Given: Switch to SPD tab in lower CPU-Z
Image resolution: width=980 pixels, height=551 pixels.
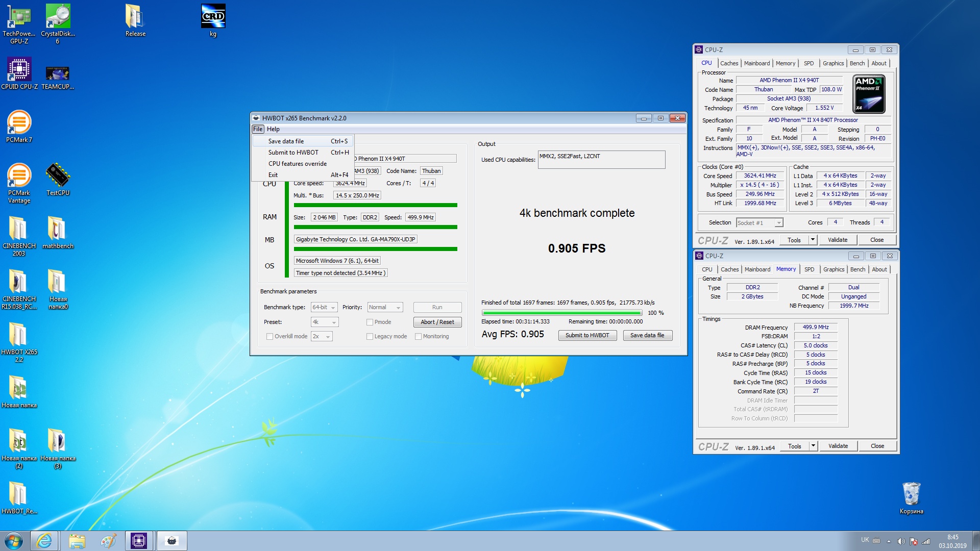Looking at the screenshot, I should 809,269.
